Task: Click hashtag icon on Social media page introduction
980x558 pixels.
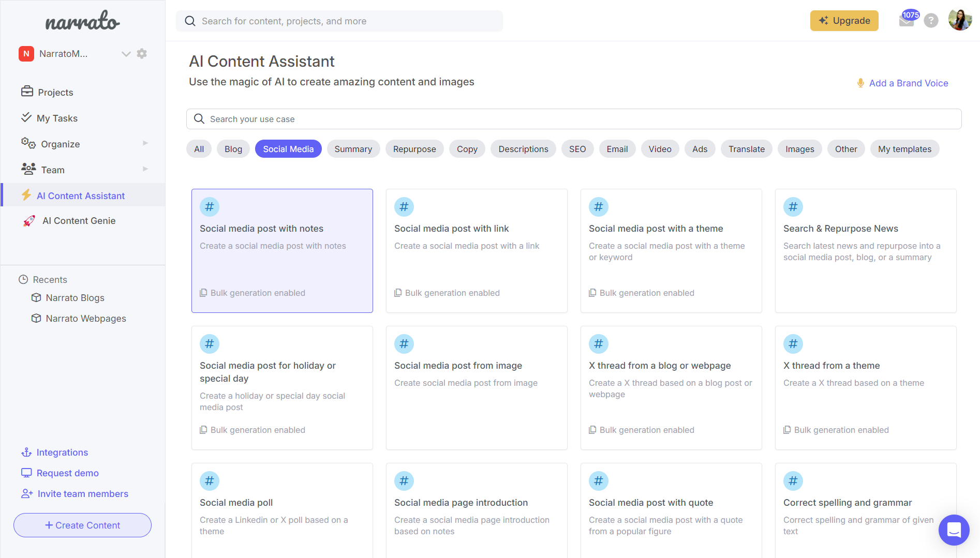Action: (x=404, y=481)
